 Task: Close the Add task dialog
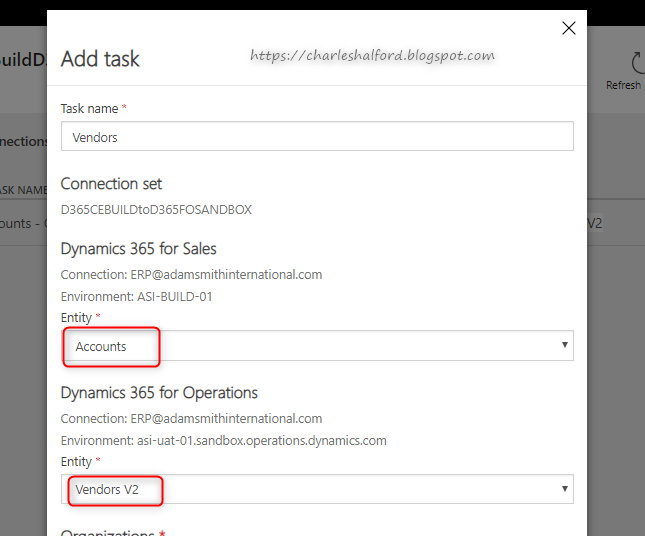[569, 28]
